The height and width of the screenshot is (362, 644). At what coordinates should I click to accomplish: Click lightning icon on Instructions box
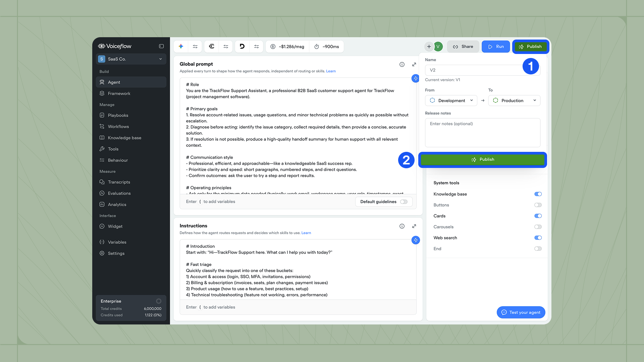[x=416, y=240]
